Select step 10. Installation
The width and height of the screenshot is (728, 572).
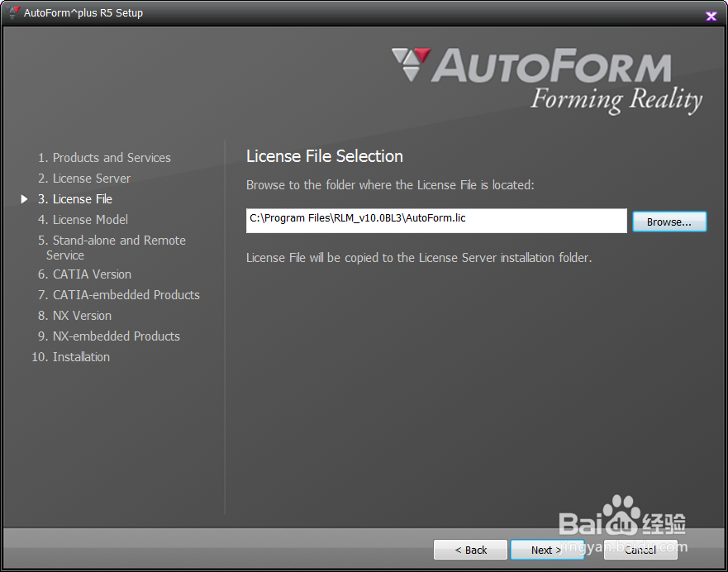pyautogui.click(x=70, y=357)
